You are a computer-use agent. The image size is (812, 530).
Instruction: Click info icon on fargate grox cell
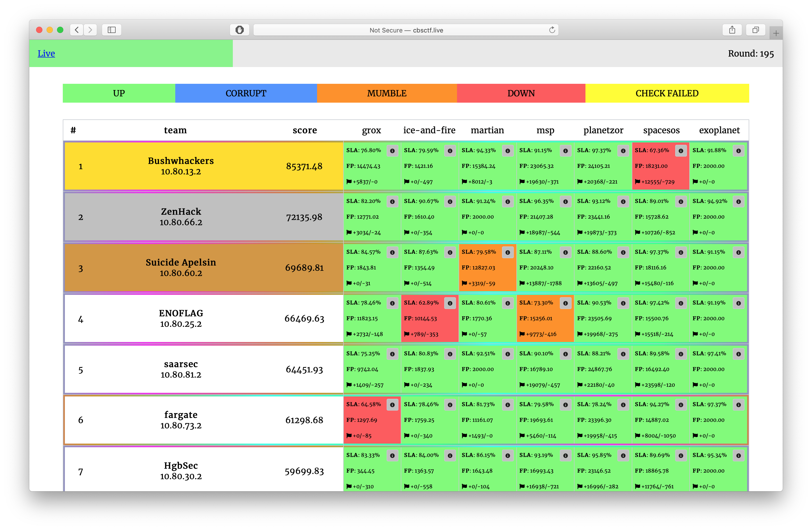click(392, 405)
